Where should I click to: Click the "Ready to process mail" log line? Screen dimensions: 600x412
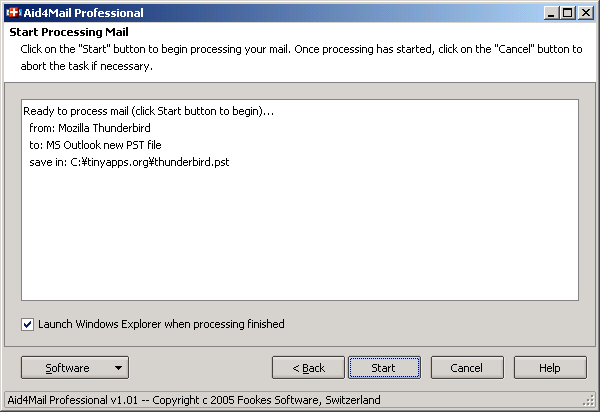pyautogui.click(x=148, y=111)
